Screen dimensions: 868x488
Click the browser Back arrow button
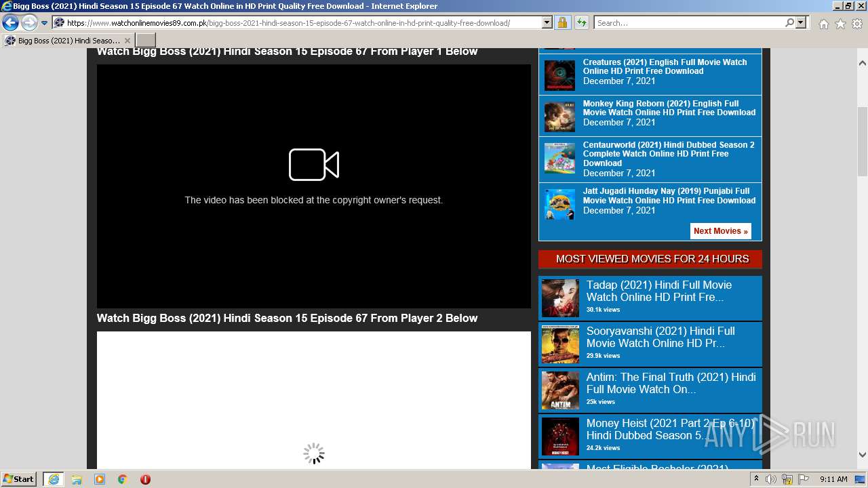pyautogui.click(x=10, y=23)
